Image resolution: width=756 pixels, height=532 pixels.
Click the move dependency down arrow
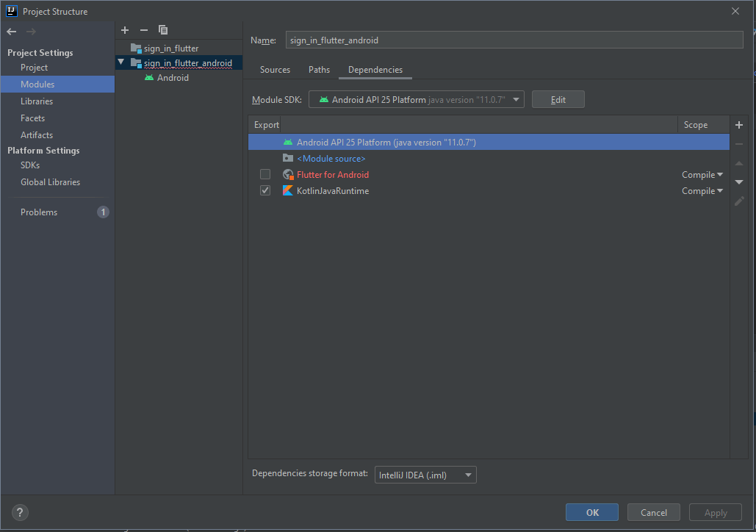click(x=738, y=181)
